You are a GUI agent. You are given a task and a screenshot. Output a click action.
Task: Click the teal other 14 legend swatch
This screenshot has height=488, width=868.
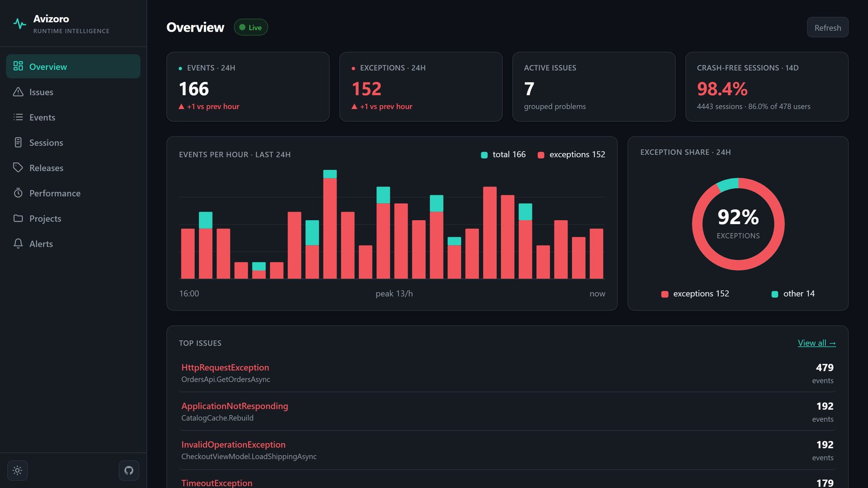coord(775,294)
